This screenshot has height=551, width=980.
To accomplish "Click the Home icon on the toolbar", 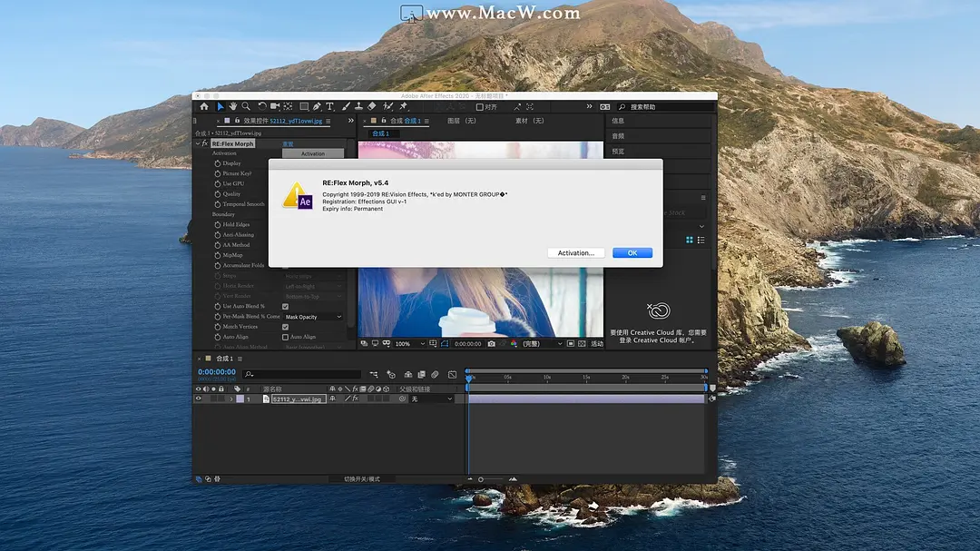I will click(x=205, y=106).
